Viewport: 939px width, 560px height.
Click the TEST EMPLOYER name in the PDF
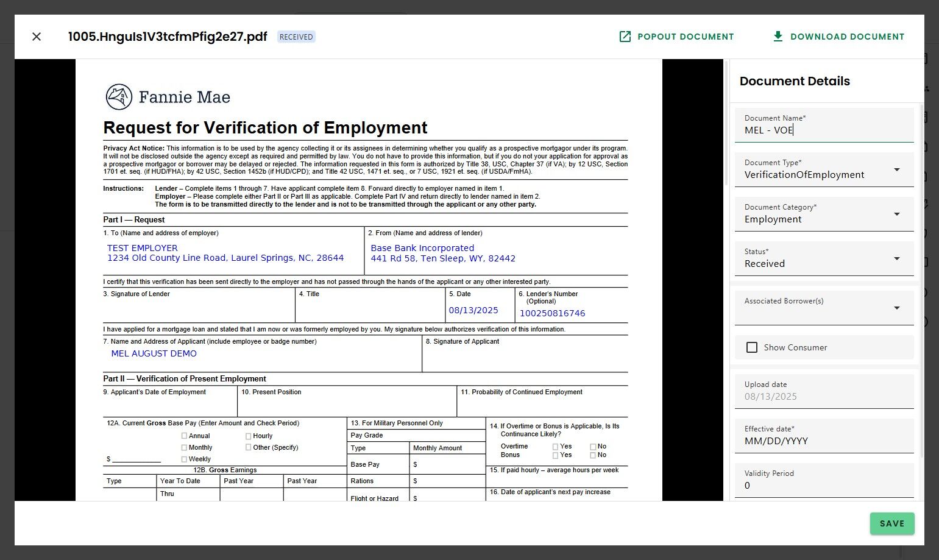point(143,248)
